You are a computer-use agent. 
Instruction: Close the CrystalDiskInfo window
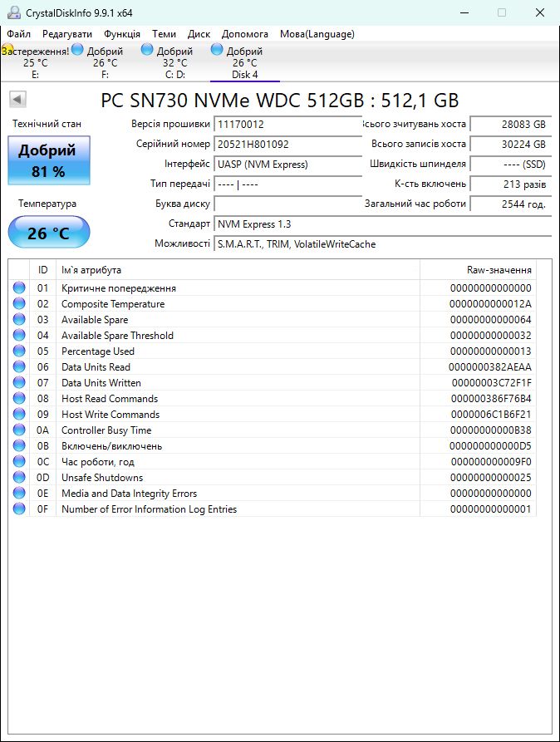tap(540, 12)
